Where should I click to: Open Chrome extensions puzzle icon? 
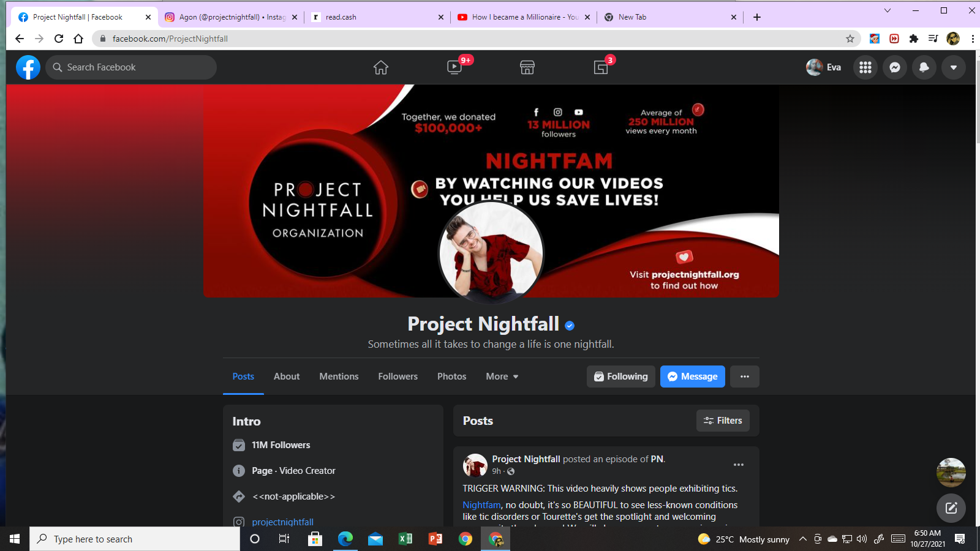coord(914,39)
